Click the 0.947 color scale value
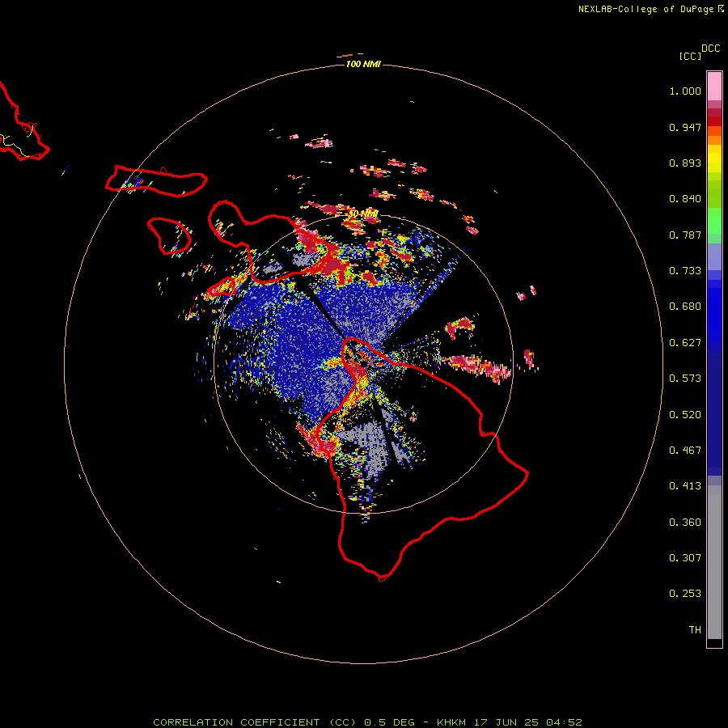Image resolution: width=728 pixels, height=728 pixels. [685, 127]
